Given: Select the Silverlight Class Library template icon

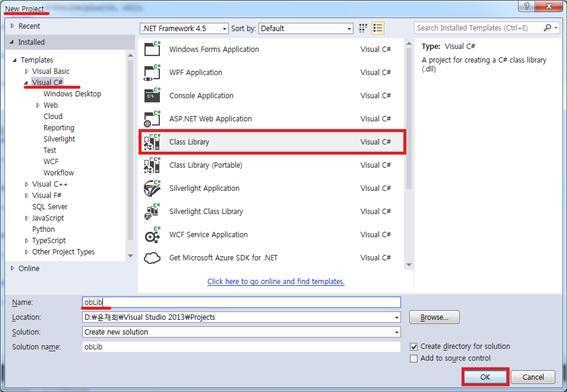Looking at the screenshot, I should pyautogui.click(x=152, y=211).
